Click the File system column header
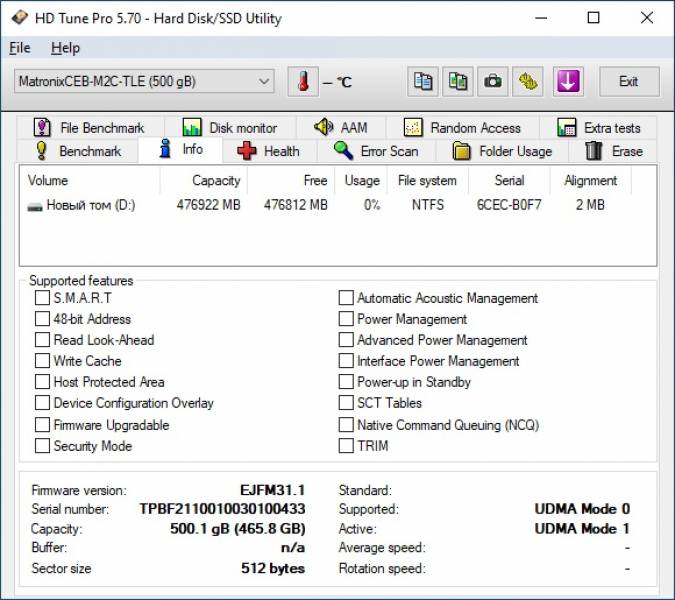Screen dimensions: 675x600 point(427,180)
